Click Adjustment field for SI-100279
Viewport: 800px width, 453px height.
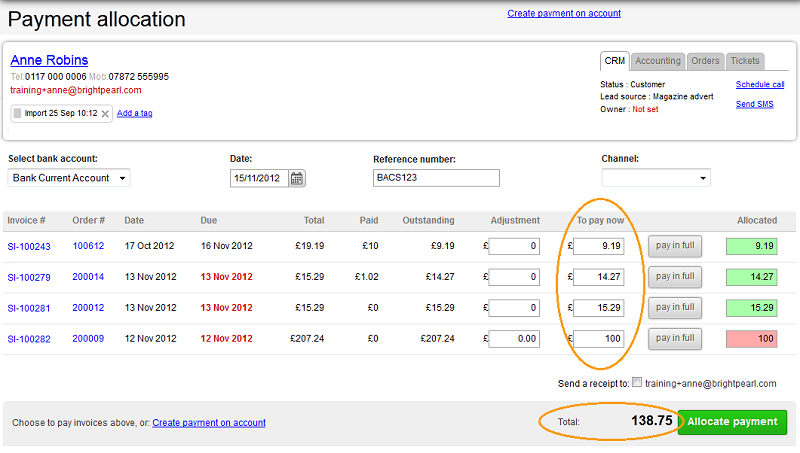point(514,277)
